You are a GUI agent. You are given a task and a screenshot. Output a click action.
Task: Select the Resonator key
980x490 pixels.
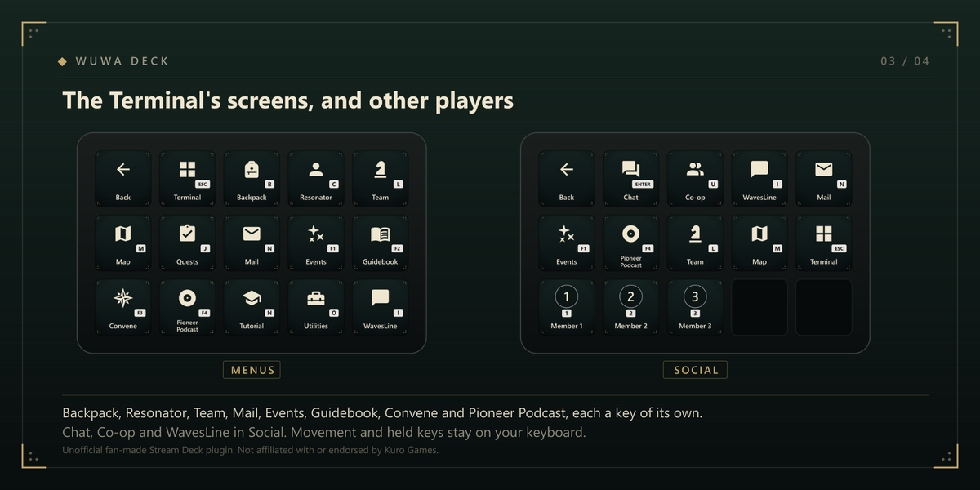click(316, 178)
